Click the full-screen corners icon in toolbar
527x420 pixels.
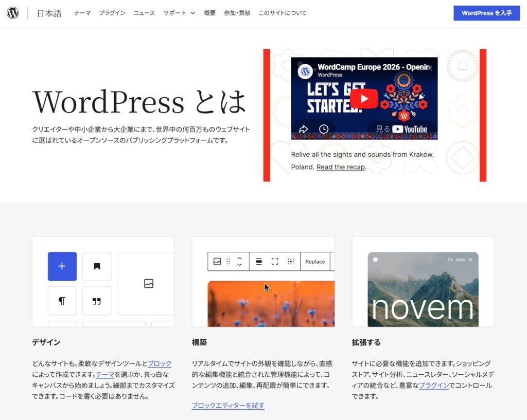point(275,262)
